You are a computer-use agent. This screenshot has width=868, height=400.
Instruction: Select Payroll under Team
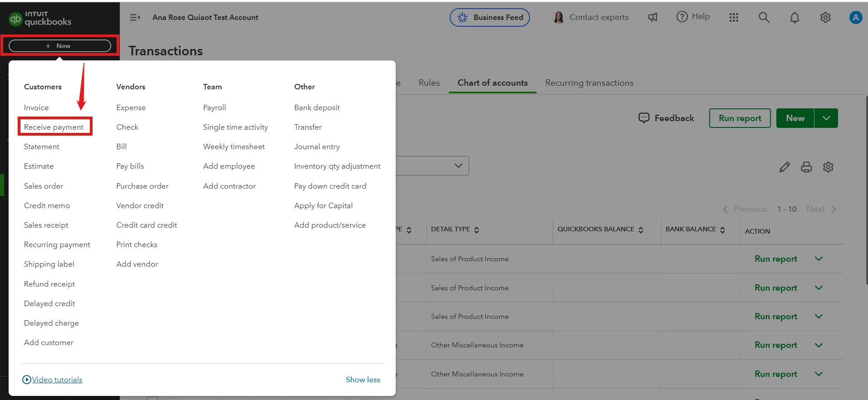[x=215, y=107]
